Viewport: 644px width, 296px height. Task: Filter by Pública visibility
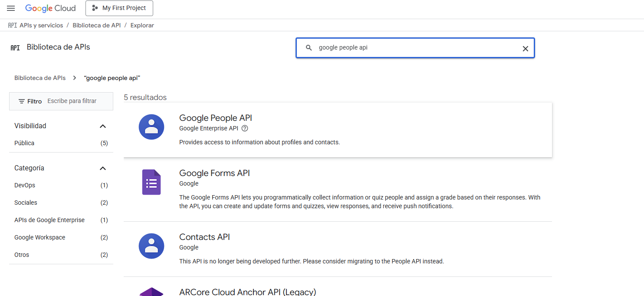24,143
